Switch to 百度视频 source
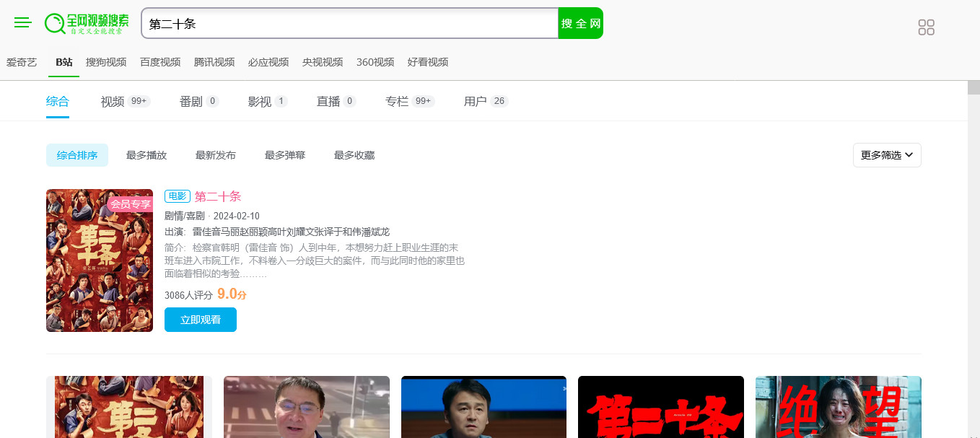 tap(160, 62)
